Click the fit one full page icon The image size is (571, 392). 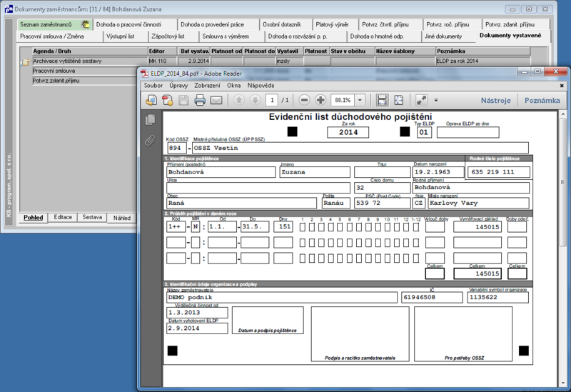pyautogui.click(x=399, y=100)
